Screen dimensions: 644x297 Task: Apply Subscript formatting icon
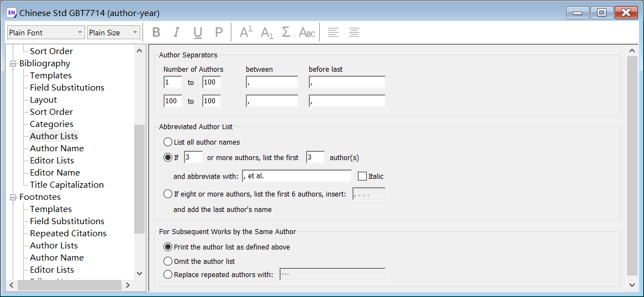267,33
